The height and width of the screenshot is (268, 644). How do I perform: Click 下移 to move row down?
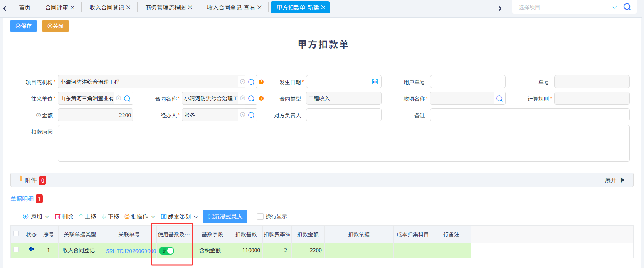111,217
